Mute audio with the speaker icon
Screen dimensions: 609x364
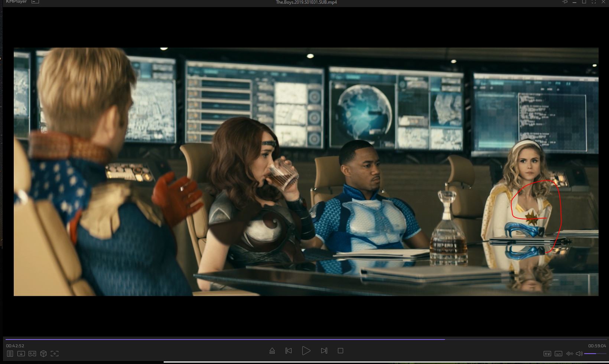[579, 354]
